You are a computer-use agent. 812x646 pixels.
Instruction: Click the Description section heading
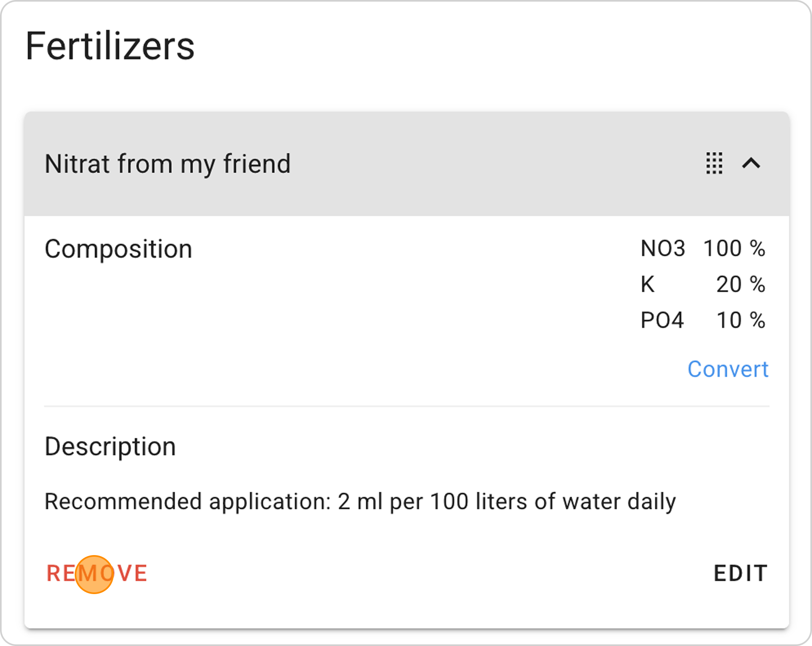pyautogui.click(x=110, y=446)
